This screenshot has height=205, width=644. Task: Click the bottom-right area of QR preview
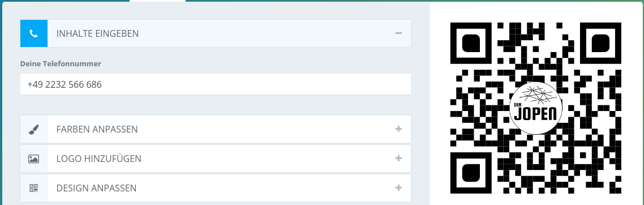pos(600,173)
